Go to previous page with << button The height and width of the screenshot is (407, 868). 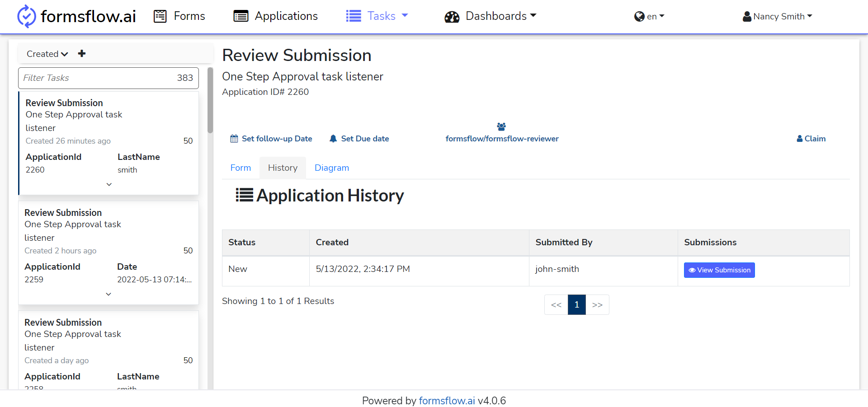[556, 305]
